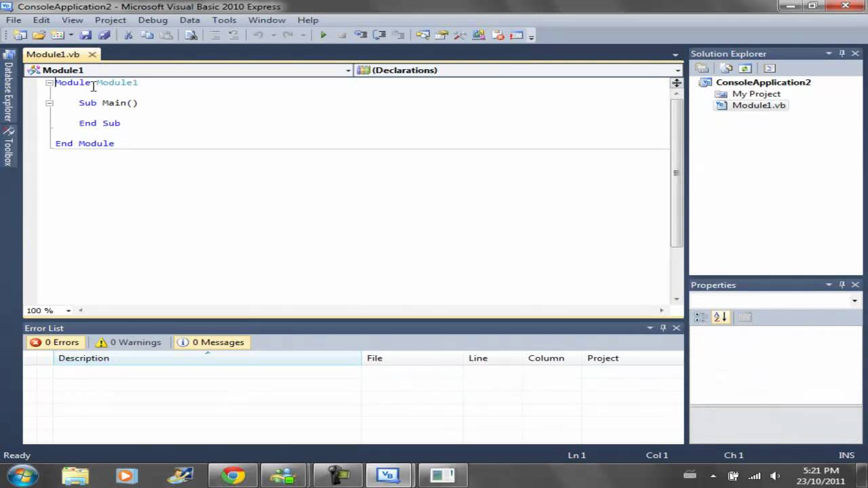868x488 pixels.
Task: Sort Error List by Description column
Action: point(208,358)
